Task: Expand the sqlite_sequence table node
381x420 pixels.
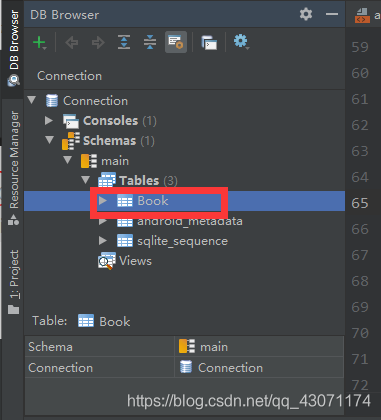Action: (103, 240)
